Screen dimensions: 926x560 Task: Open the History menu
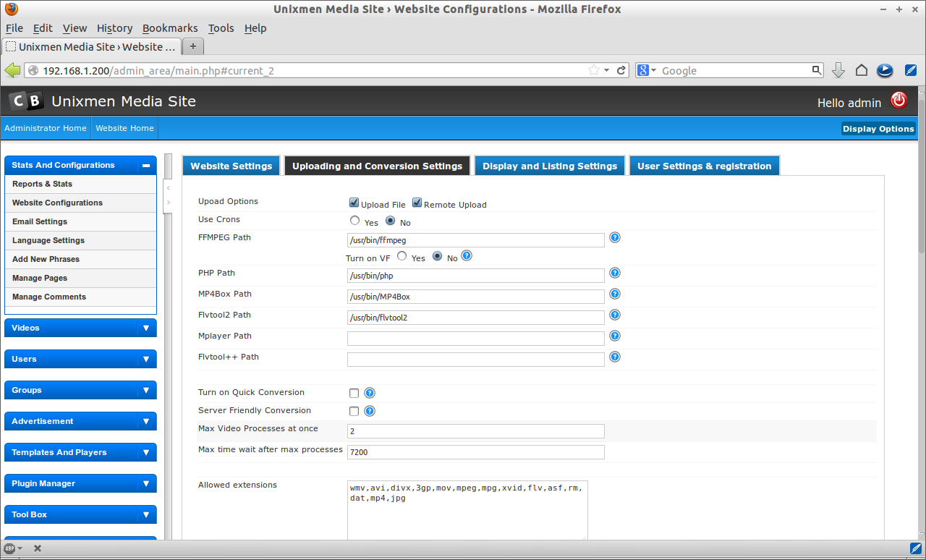click(x=114, y=28)
